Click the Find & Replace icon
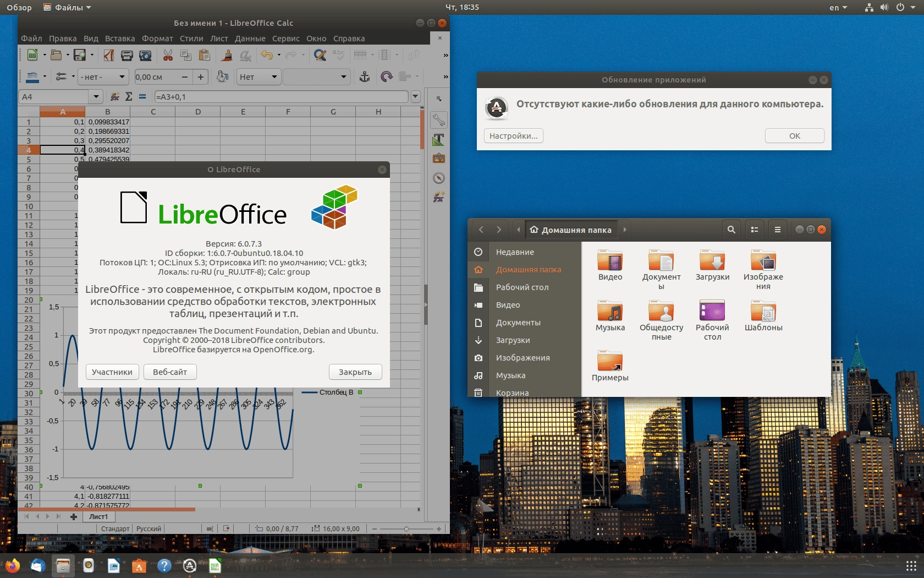This screenshot has height=578, width=924. click(320, 54)
